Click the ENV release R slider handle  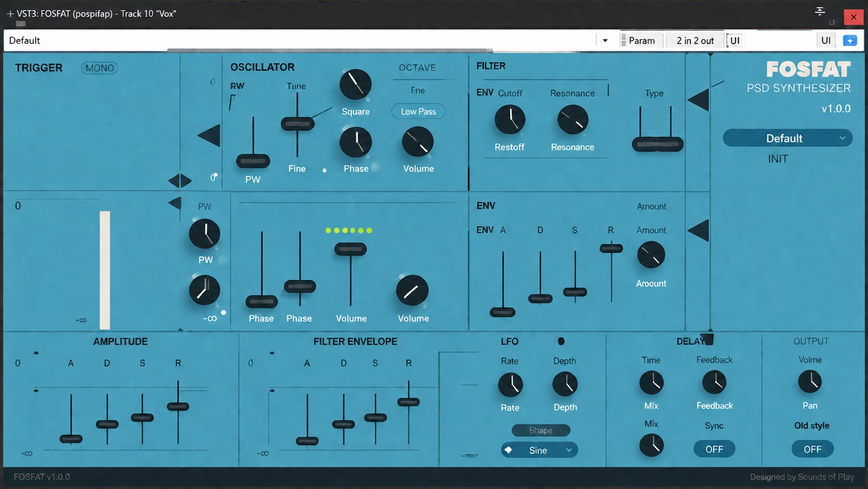(x=612, y=249)
